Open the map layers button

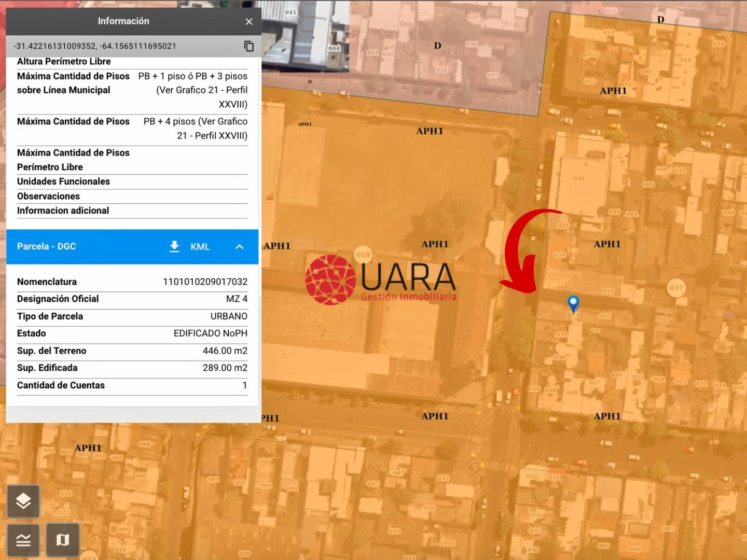[23, 501]
